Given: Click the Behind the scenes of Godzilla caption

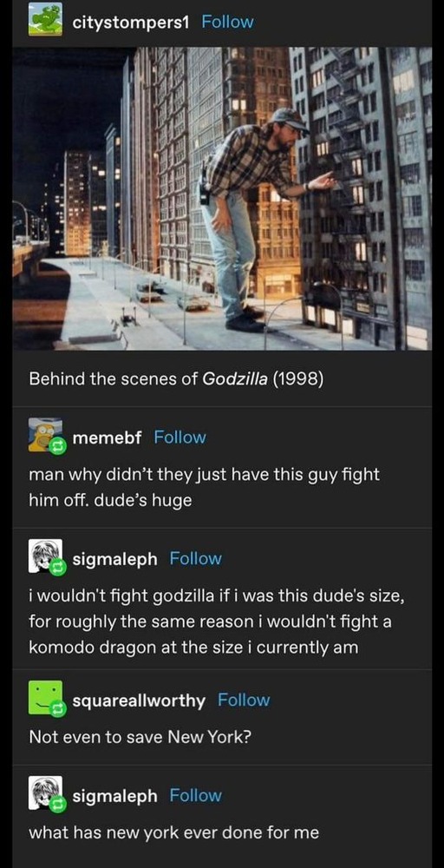Looking at the screenshot, I should (x=176, y=380).
